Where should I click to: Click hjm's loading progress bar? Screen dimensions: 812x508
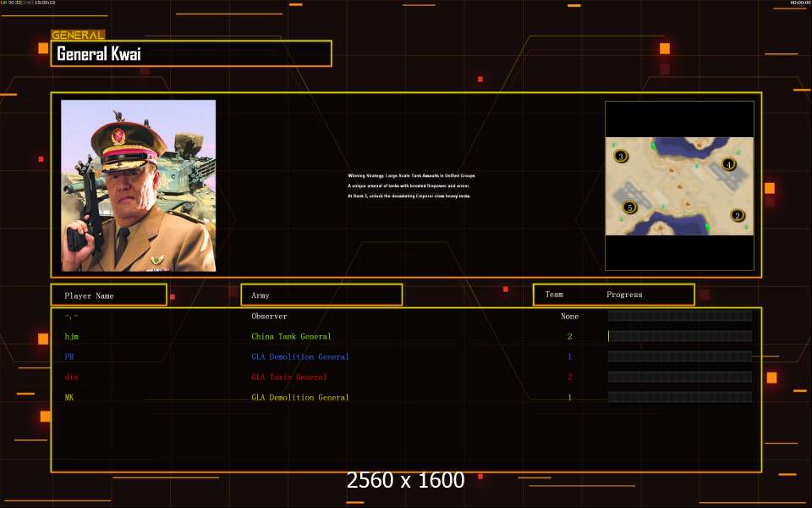679,336
